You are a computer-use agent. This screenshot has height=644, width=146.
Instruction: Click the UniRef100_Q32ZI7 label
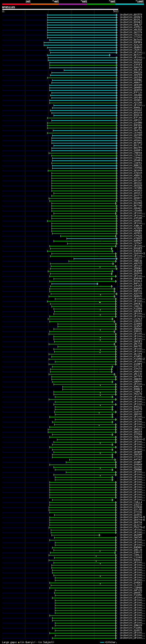tap(131, 259)
